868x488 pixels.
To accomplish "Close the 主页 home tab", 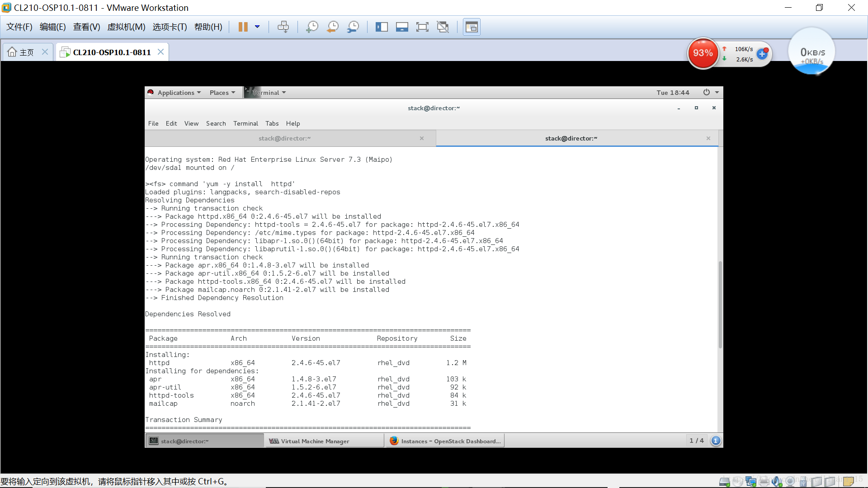I will point(45,52).
